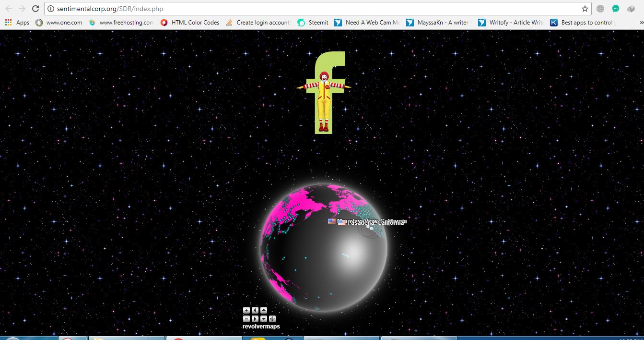Tilt the globe up with arrow button
Image resolution: width=644 pixels, height=340 pixels.
[264, 310]
